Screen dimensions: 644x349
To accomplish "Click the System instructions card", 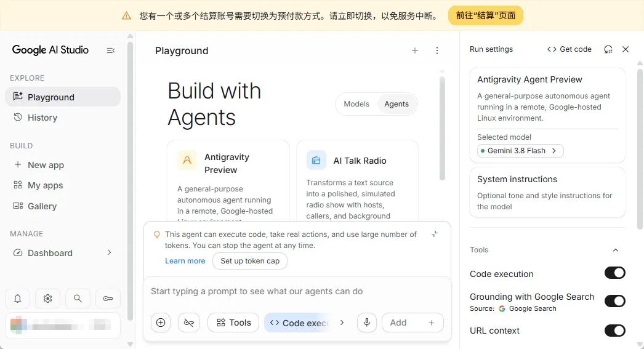I will 547,192.
